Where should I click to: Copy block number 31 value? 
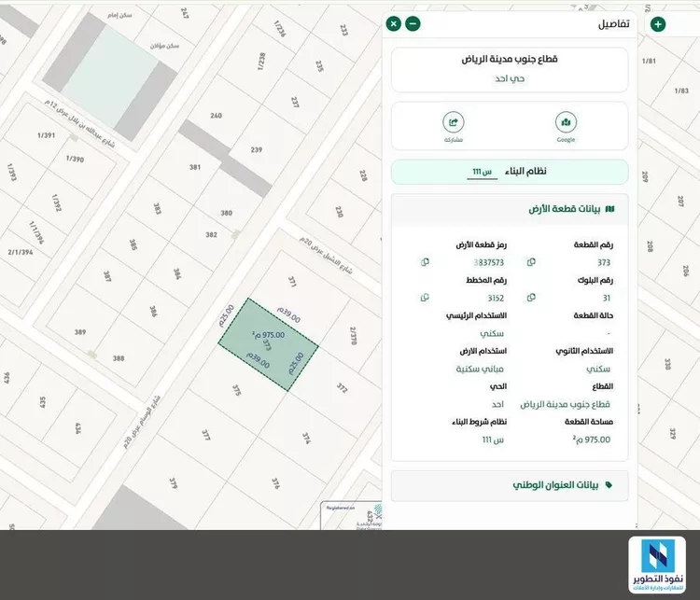click(531, 298)
